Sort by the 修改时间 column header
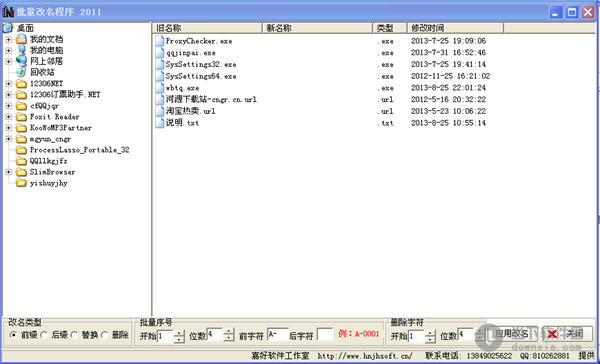600x364 pixels. pos(455,28)
